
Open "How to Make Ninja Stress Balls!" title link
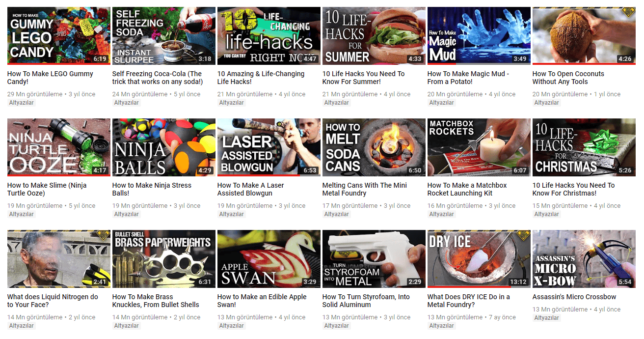click(152, 189)
